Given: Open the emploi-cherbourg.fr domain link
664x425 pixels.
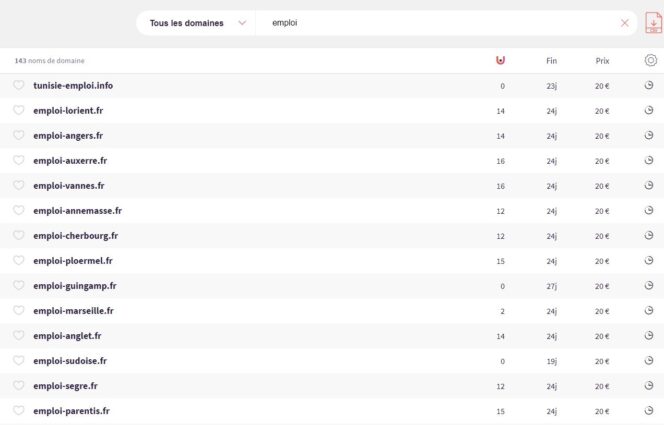Looking at the screenshot, I should pos(75,236).
